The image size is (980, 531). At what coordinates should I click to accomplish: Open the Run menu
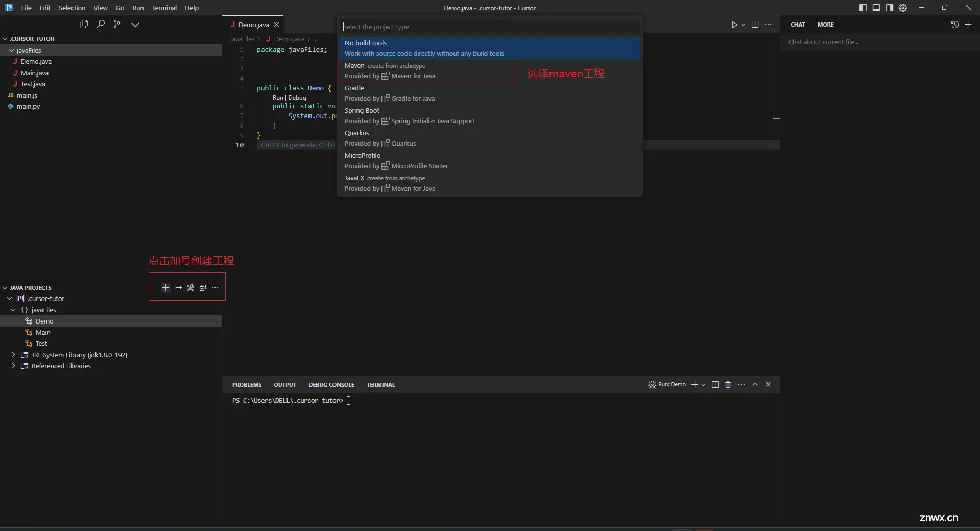(x=138, y=8)
